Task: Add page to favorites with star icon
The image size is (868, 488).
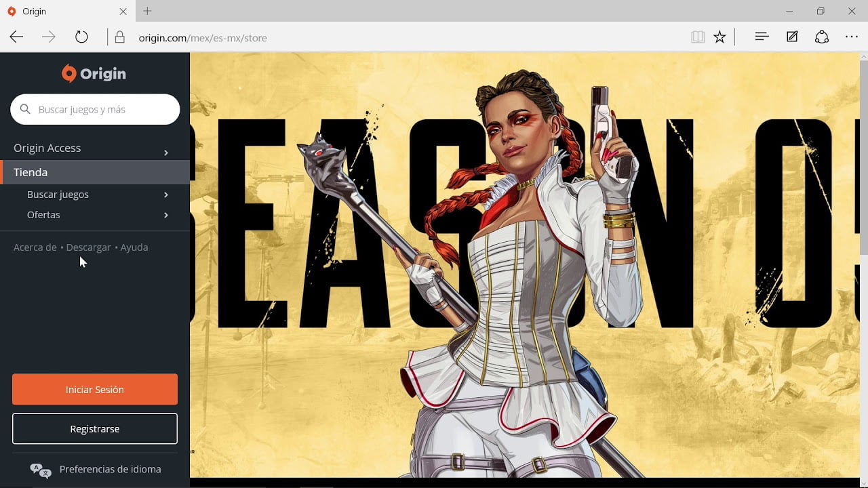Action: (720, 37)
